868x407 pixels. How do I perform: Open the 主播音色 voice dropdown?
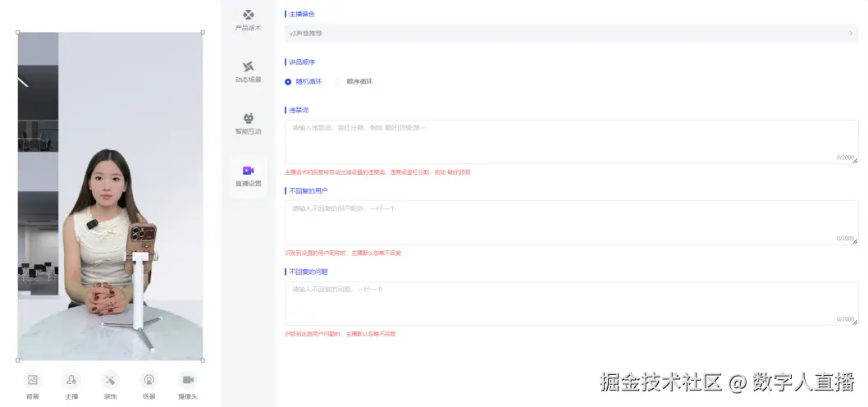pyautogui.click(x=571, y=33)
